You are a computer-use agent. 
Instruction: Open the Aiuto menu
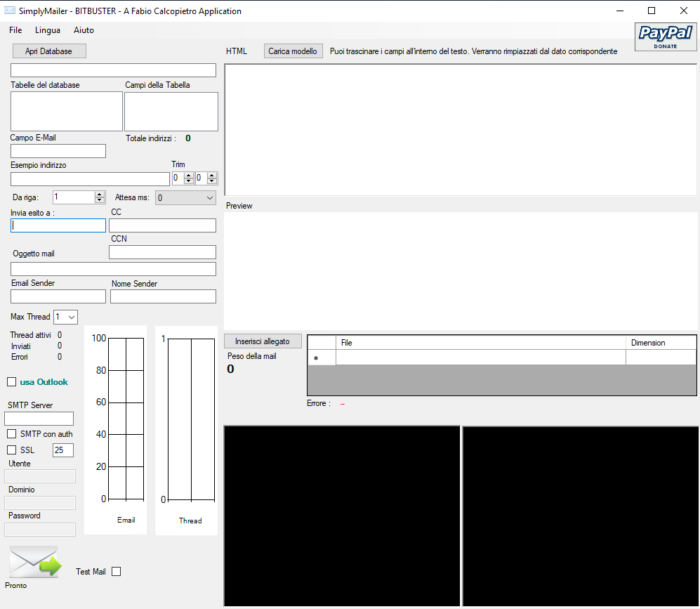(84, 30)
